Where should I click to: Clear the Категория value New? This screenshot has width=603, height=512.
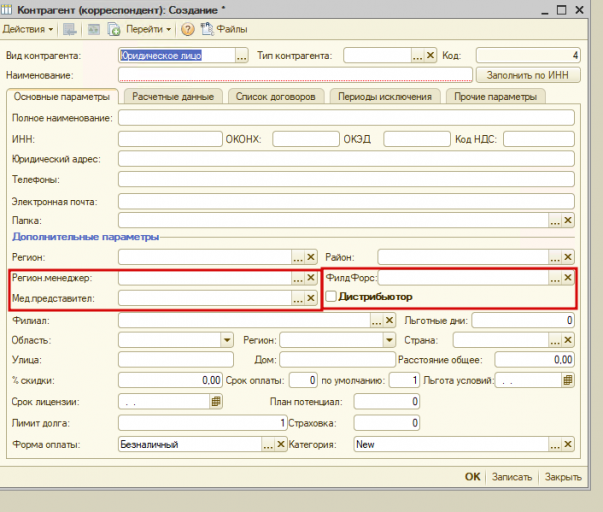click(x=568, y=445)
